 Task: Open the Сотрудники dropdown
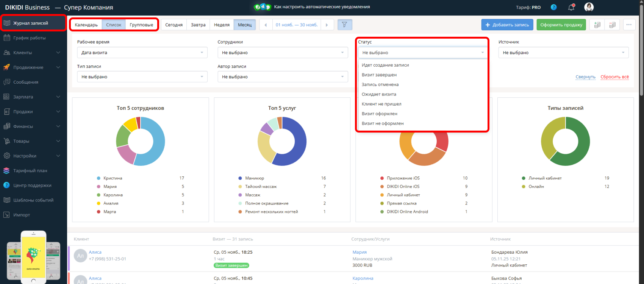[282, 53]
